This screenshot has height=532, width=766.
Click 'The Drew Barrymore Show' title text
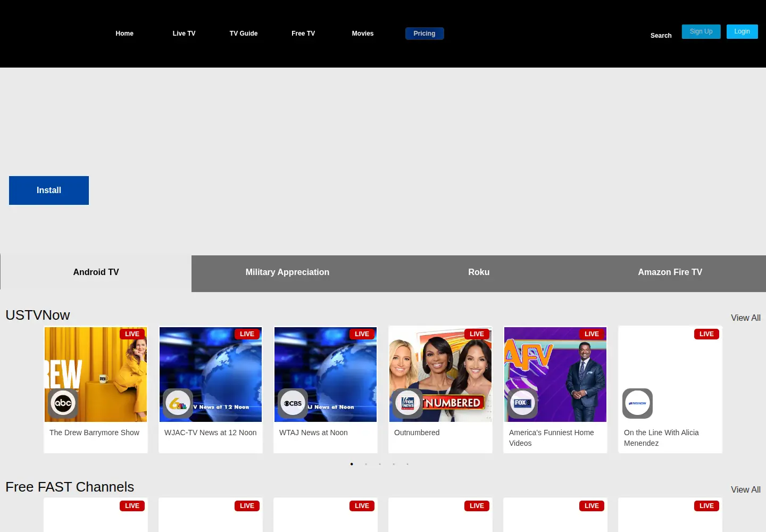pos(94,433)
